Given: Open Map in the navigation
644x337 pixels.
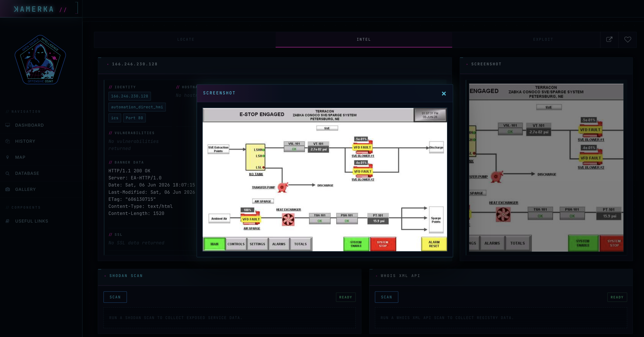Looking at the screenshot, I should (x=20, y=157).
